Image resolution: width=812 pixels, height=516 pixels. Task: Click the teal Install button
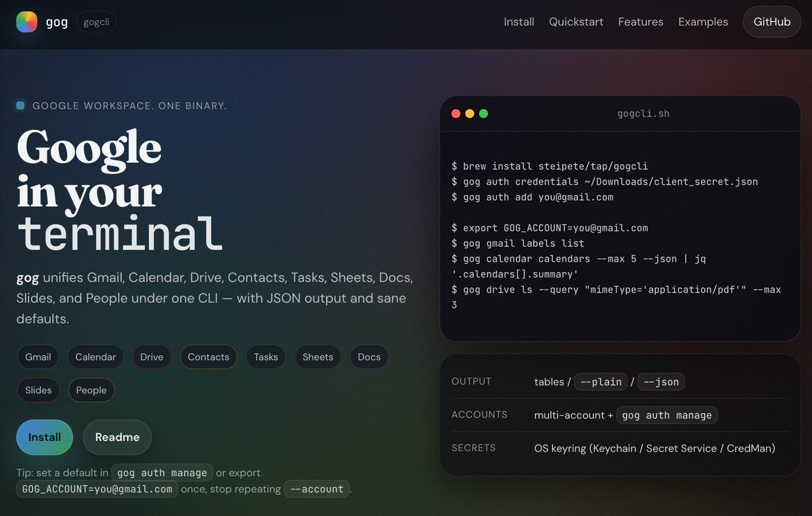click(x=44, y=437)
